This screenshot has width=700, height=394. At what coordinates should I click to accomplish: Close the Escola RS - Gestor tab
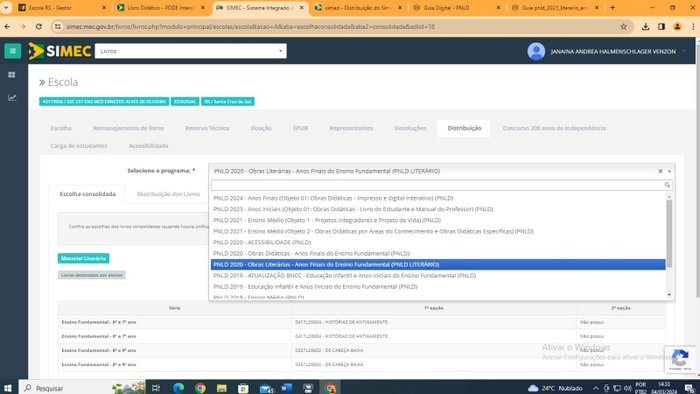[x=104, y=8]
